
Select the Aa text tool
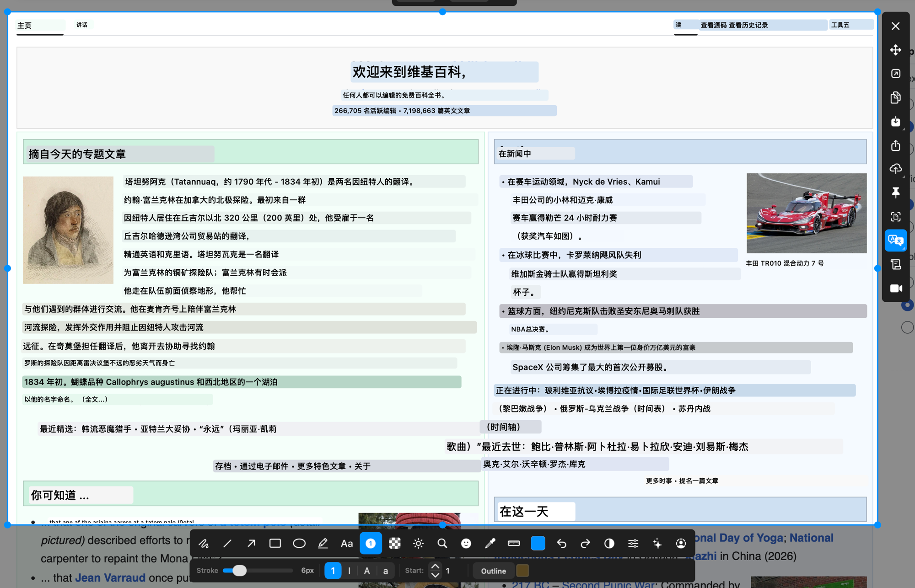(x=347, y=543)
